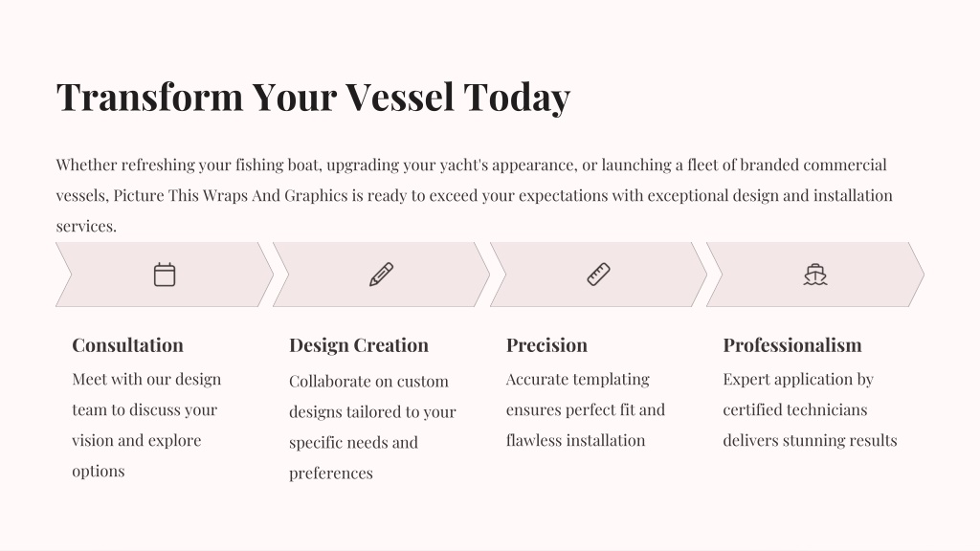Click the word Vessel in the title
Screen dimensions: 980x551
[x=400, y=98]
